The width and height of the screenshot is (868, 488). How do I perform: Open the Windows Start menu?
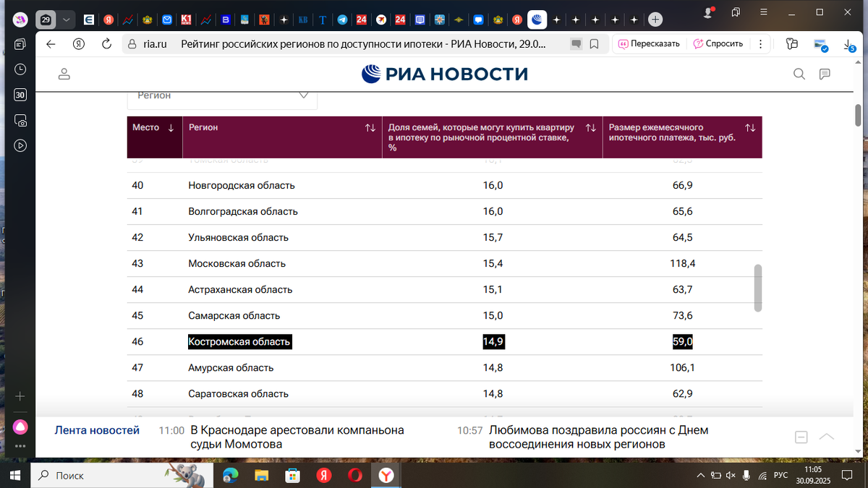tap(14, 475)
